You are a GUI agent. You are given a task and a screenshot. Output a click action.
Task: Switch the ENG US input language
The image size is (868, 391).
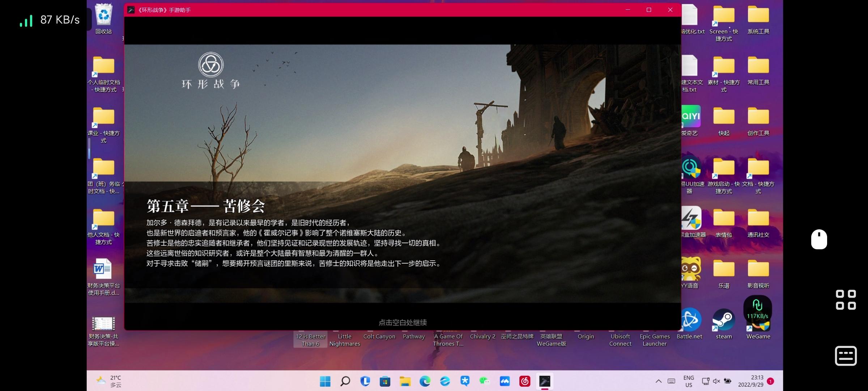click(x=689, y=381)
